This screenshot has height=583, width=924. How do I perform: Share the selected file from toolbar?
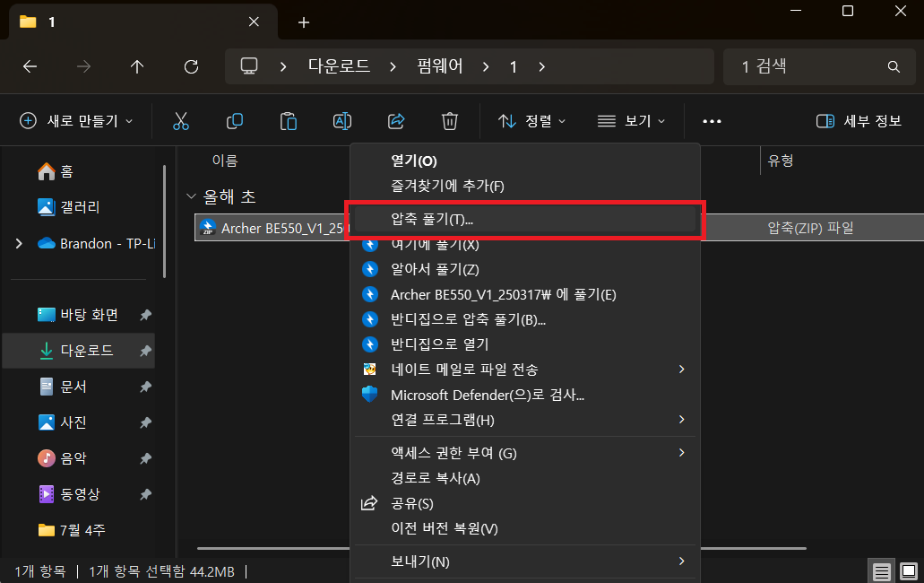(x=396, y=121)
